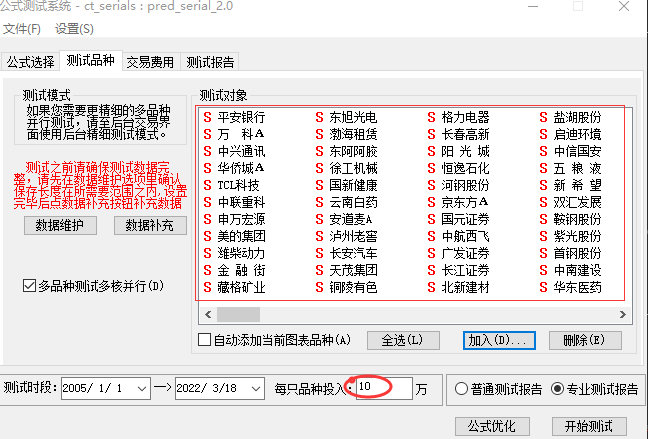The height and width of the screenshot is (439, 648).
Task: Select 潍柴动力 in the stock list
Action: coord(241,253)
